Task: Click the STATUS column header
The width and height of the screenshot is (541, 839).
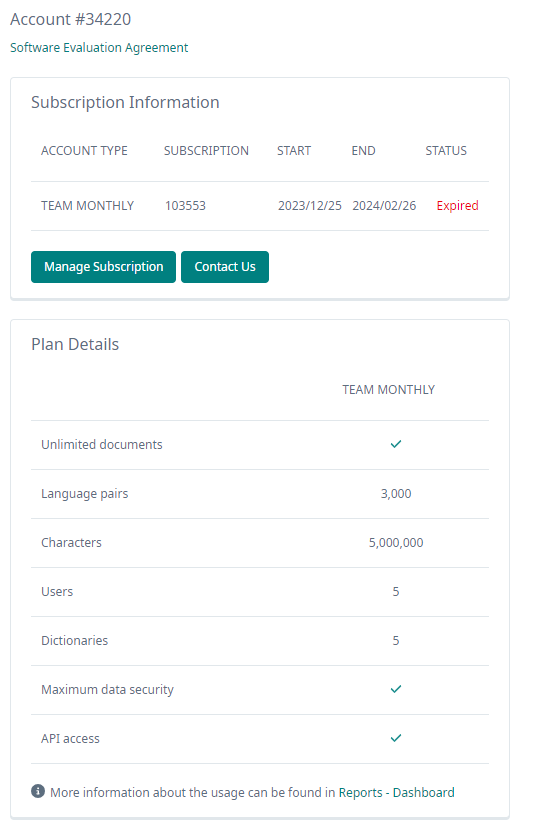Action: (446, 151)
